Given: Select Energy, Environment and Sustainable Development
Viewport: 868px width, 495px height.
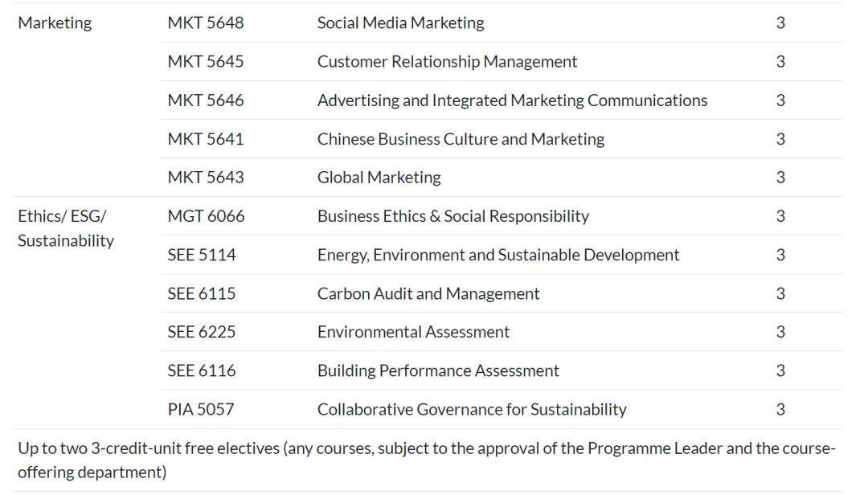Looking at the screenshot, I should (x=498, y=255).
